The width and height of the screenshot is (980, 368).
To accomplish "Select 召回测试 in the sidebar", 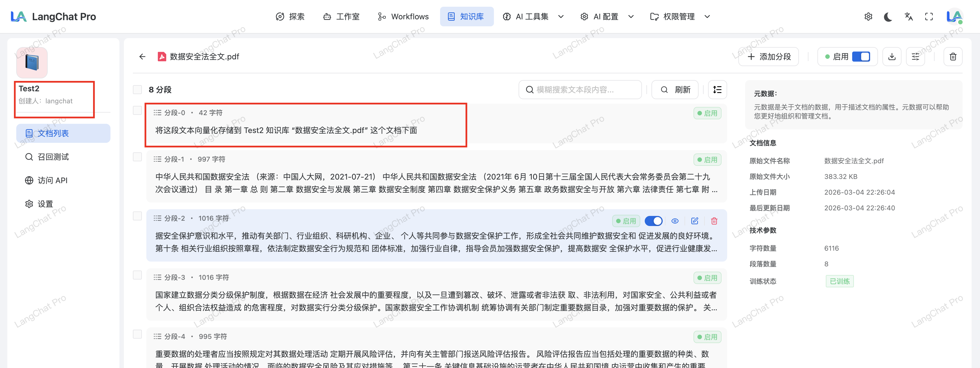I will point(53,157).
